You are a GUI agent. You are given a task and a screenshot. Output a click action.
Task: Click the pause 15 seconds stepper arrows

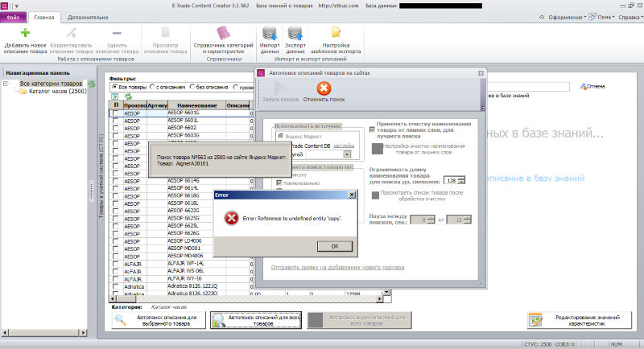click(x=467, y=220)
